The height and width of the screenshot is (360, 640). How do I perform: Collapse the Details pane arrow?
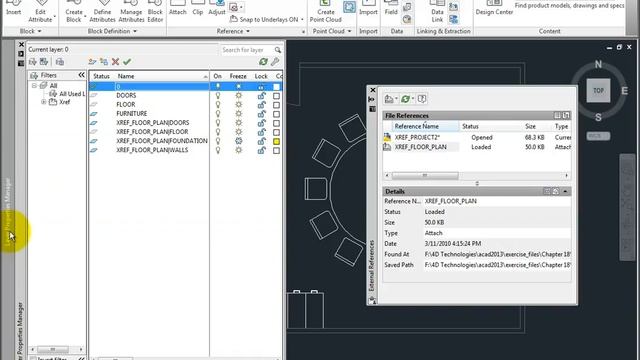[x=565, y=191]
